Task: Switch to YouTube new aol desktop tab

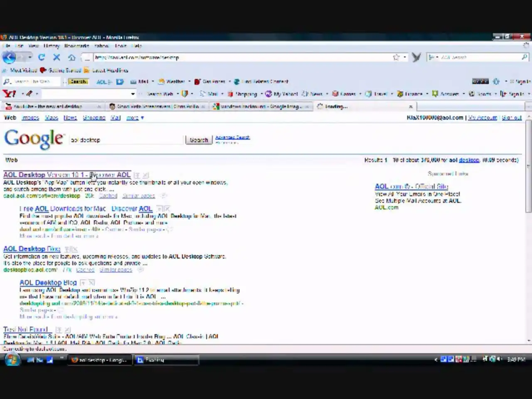Action: [53, 106]
